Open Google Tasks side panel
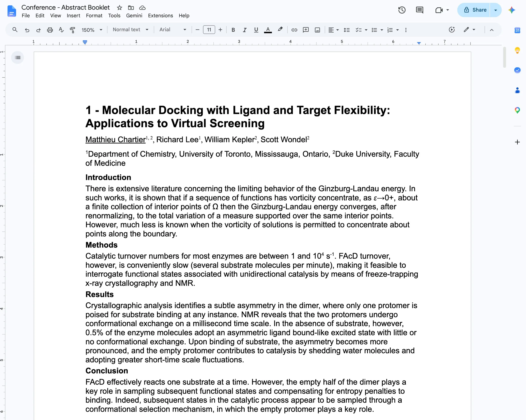 click(x=517, y=70)
